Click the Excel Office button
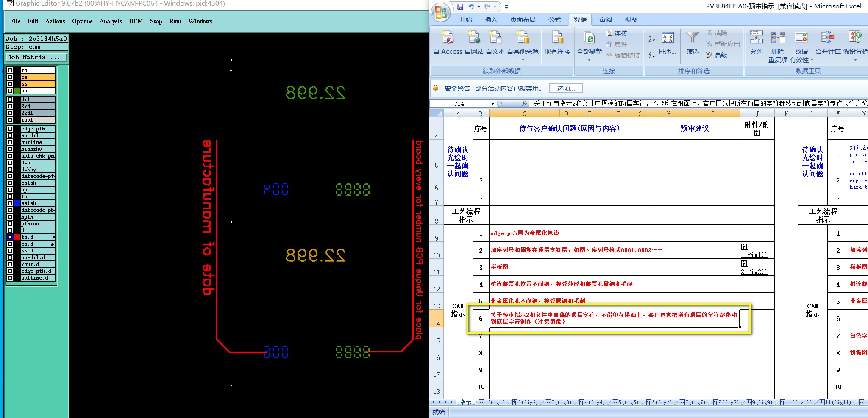868x418 pixels. coord(441,11)
